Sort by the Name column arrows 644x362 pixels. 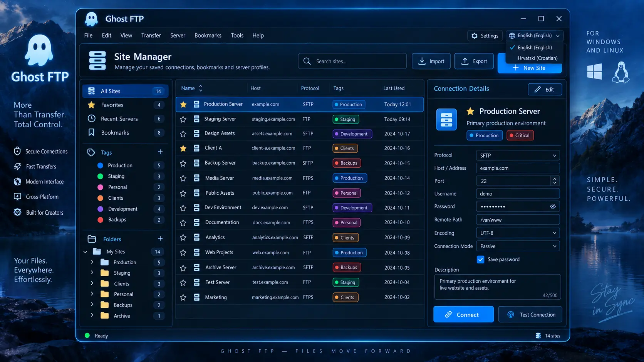click(201, 88)
